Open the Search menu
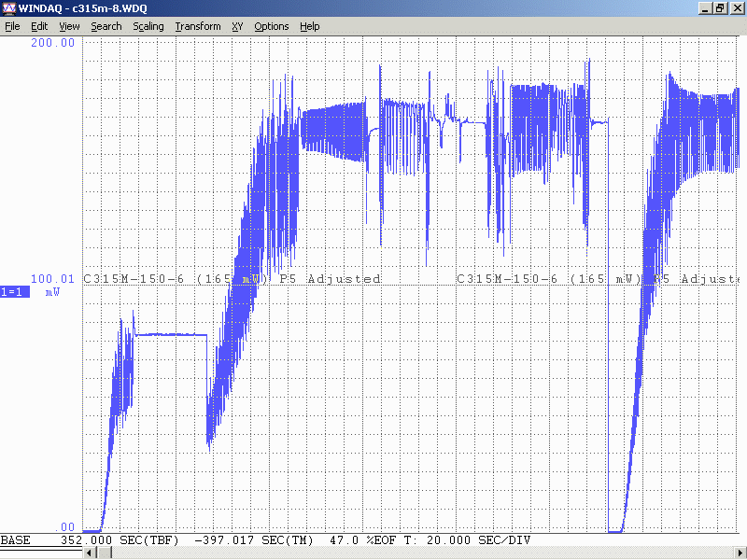Screen dimensions: 747x560 click(106, 26)
